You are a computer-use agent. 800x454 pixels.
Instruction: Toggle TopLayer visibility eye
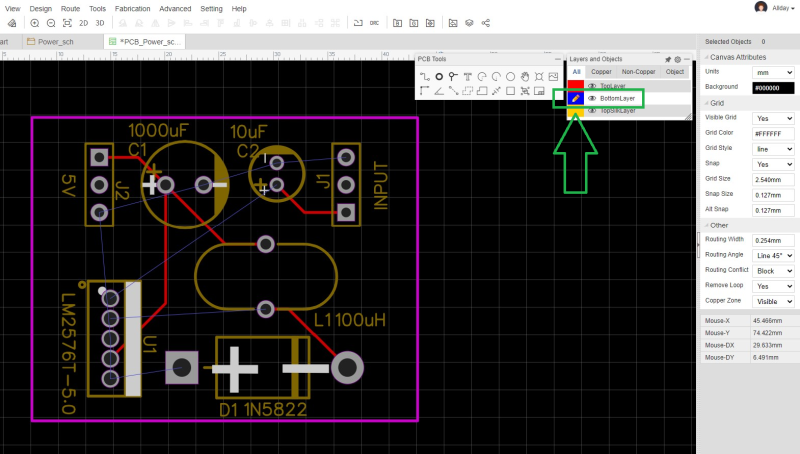coord(592,86)
